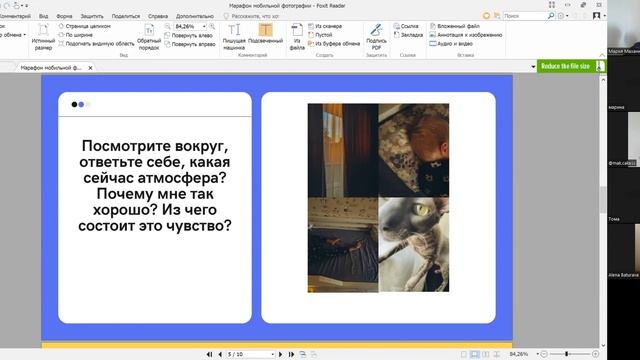Screen dimensions: 640x360
Task: Click the status bar zoom out minus
Action: click(x=544, y=354)
